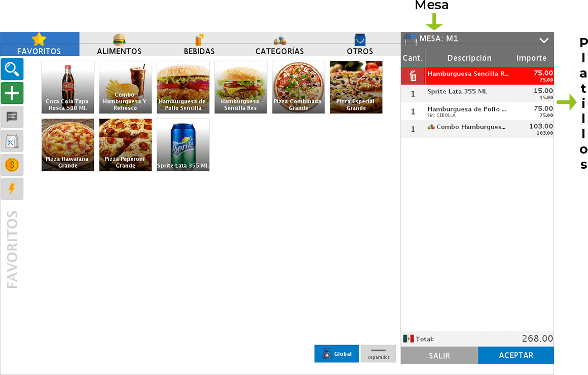This screenshot has height=375, width=588.
Task: Click the takeout bag icon
Action: (12, 141)
